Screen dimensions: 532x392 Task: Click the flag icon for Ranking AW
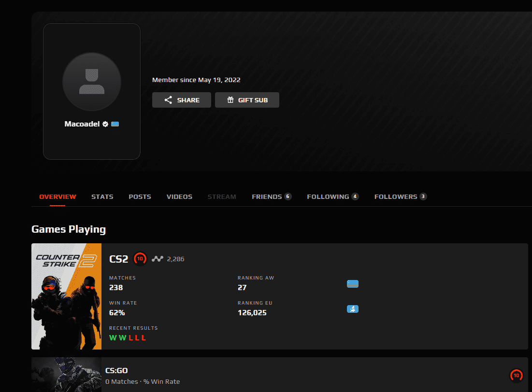pyautogui.click(x=353, y=284)
